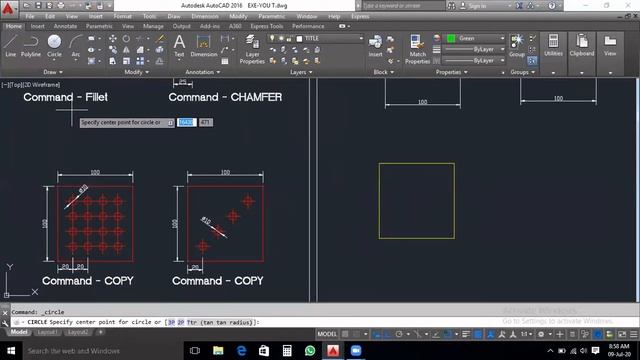The image size is (640, 360).
Task: Click the Table tool in Annotation panel
Action: [225, 61]
